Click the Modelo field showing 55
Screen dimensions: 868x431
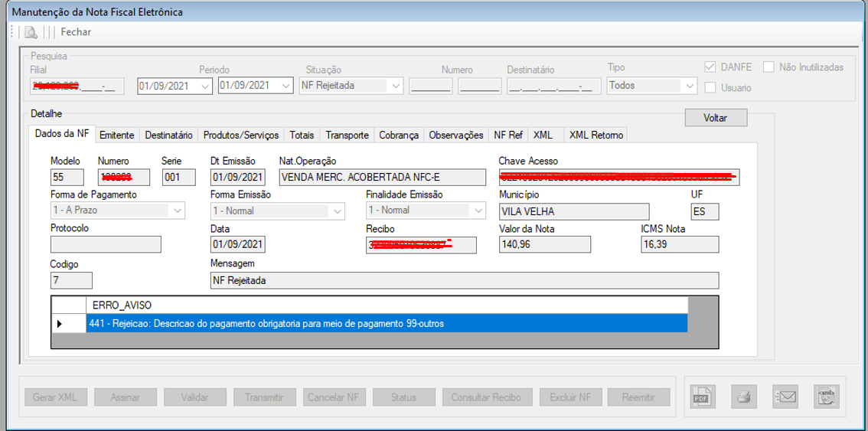(x=67, y=177)
